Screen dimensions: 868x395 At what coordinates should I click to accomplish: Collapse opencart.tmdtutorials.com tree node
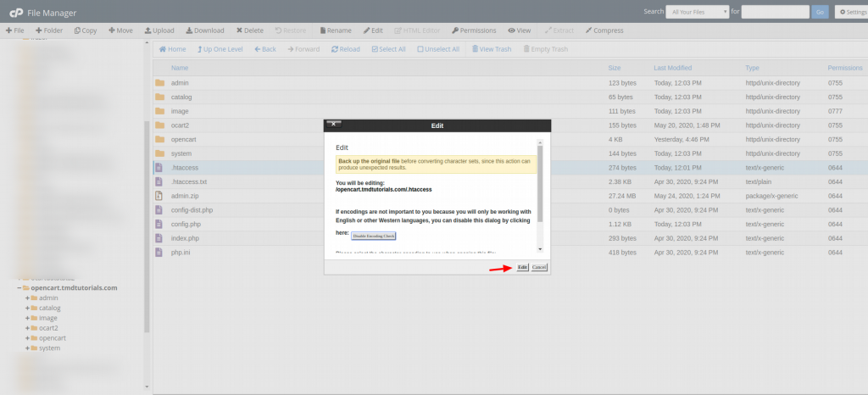pos(19,288)
